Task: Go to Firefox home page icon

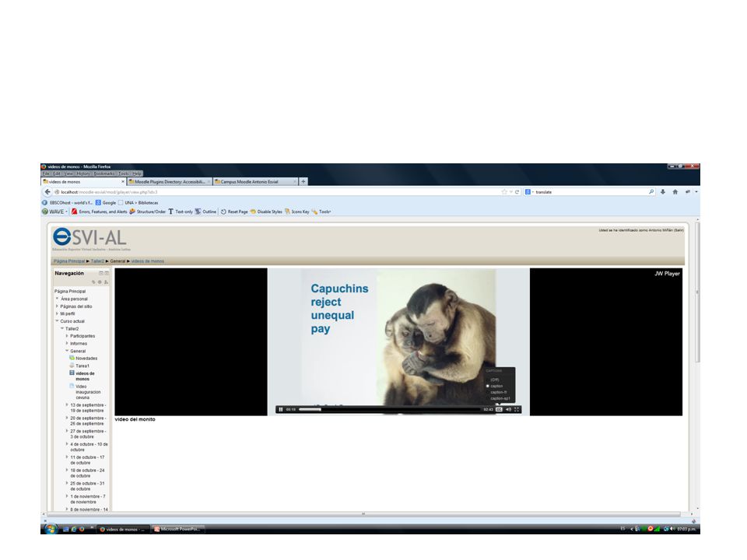Action: [675, 192]
